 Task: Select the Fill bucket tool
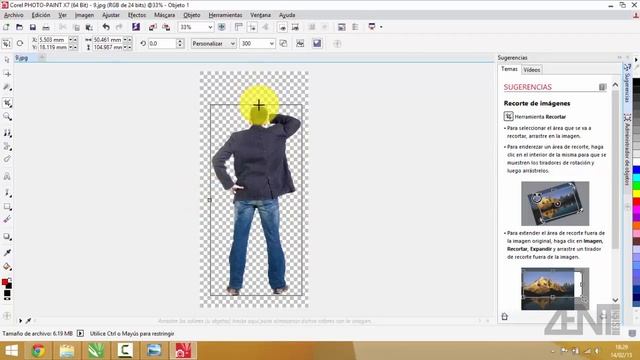pyautogui.click(x=7, y=267)
